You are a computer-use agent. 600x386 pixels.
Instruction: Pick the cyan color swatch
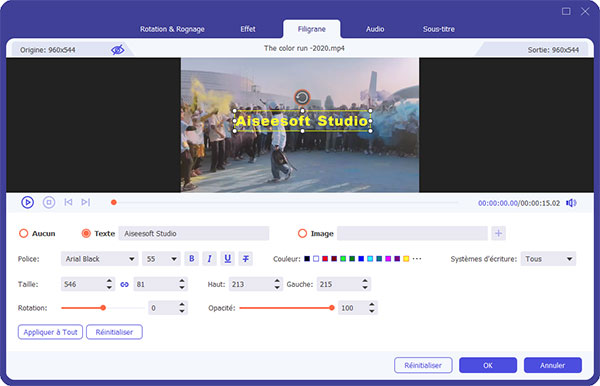click(370, 259)
